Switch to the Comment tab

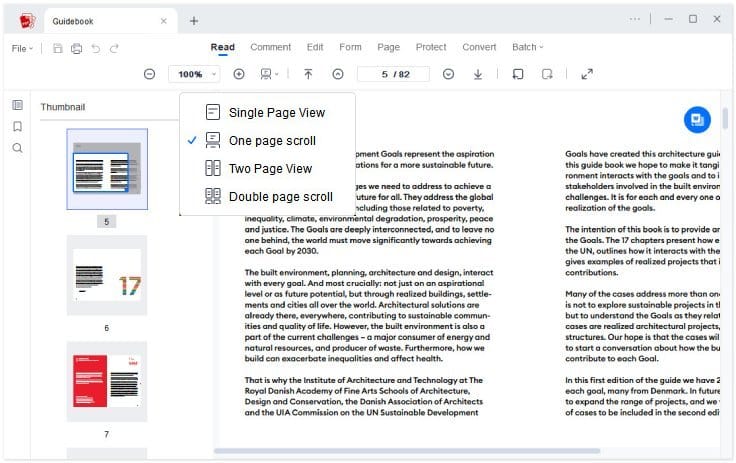pos(270,47)
